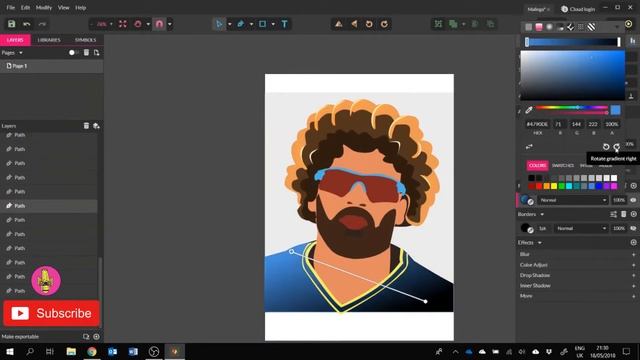
Task: Open the Modify menu
Action: click(44, 7)
